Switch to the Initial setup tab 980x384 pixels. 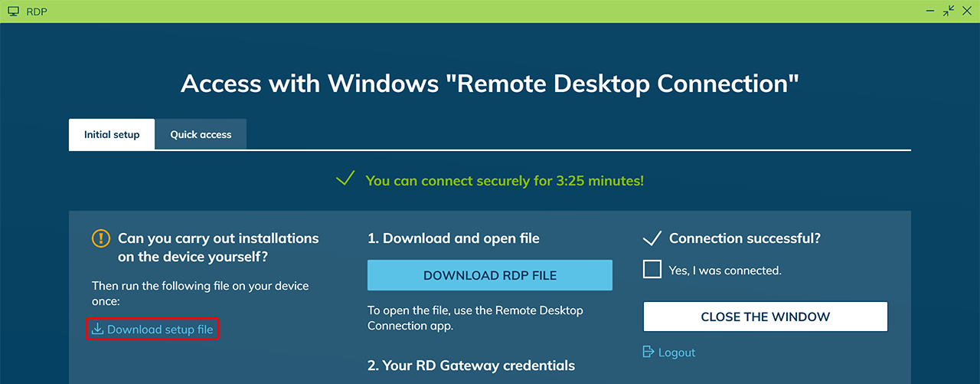112,135
